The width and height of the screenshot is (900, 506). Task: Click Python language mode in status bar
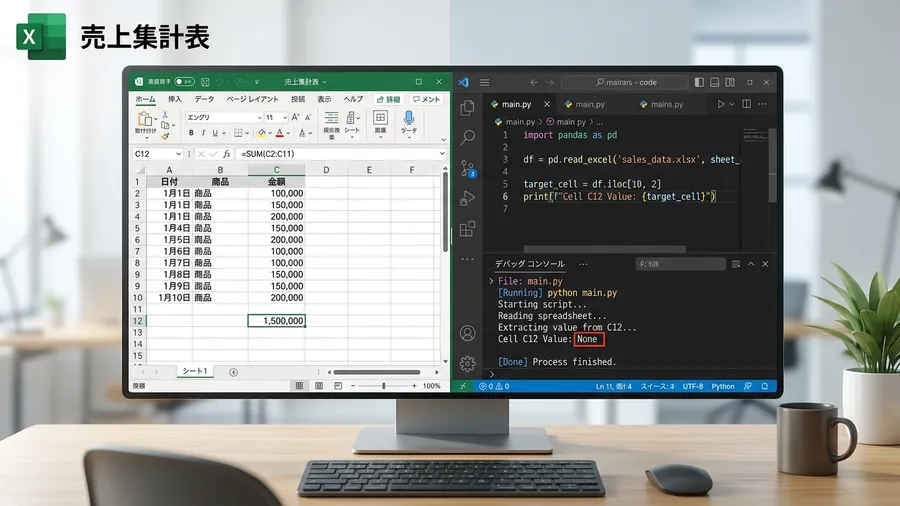[x=723, y=387]
